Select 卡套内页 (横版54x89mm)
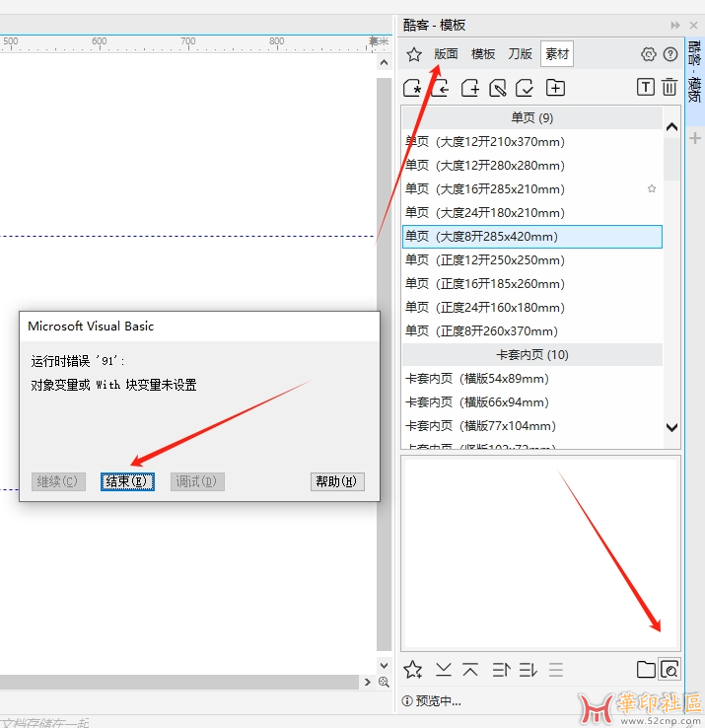Image resolution: width=705 pixels, height=728 pixels. [531, 379]
